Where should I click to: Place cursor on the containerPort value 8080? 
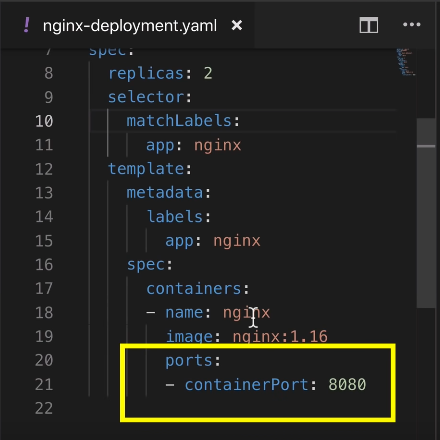[x=347, y=384]
